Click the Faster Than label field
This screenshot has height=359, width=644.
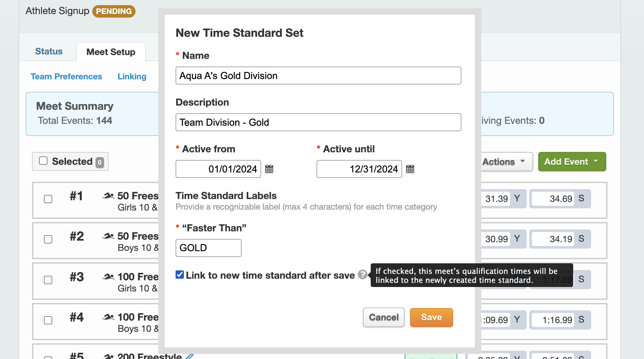(x=208, y=248)
